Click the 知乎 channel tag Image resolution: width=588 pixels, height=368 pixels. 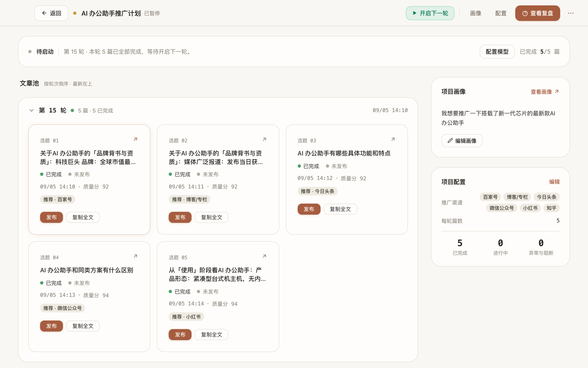(551, 208)
